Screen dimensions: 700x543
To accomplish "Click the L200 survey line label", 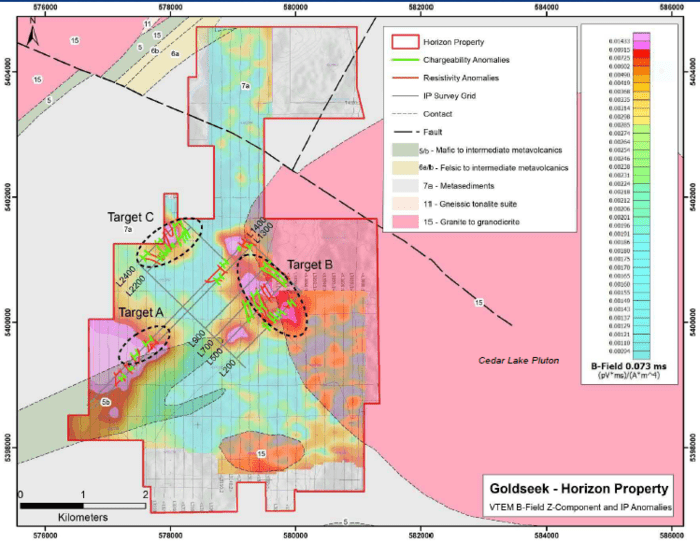I will [229, 368].
